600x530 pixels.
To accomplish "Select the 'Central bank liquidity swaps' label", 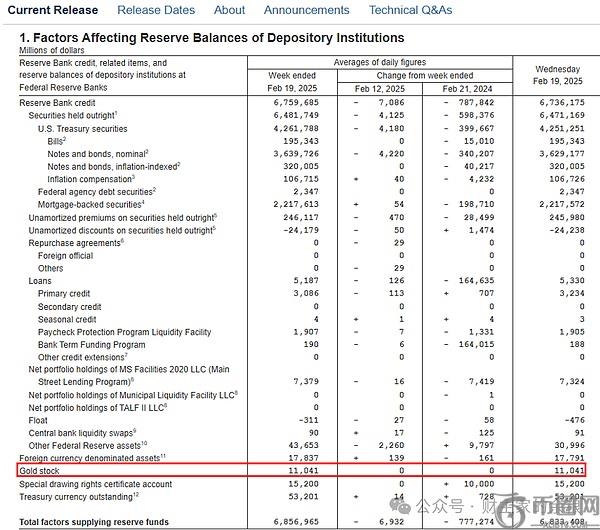I will 82,433.
